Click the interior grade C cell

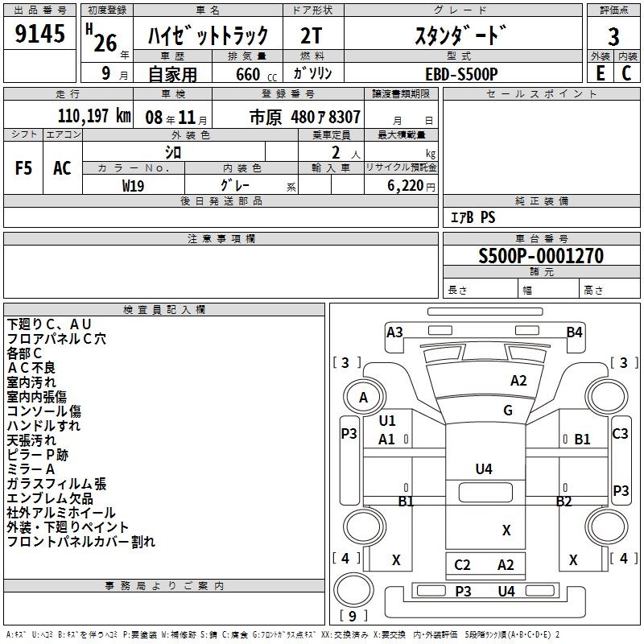click(x=626, y=72)
